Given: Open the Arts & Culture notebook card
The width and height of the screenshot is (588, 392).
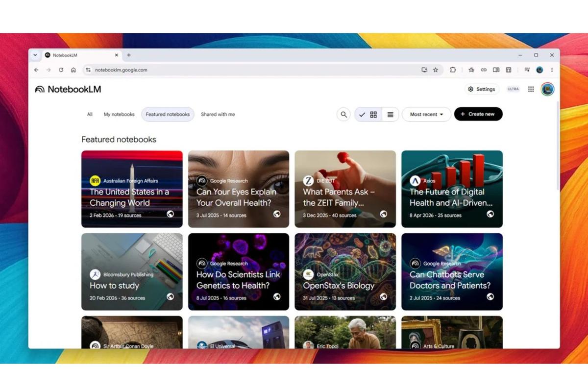Looking at the screenshot, I should tap(452, 332).
